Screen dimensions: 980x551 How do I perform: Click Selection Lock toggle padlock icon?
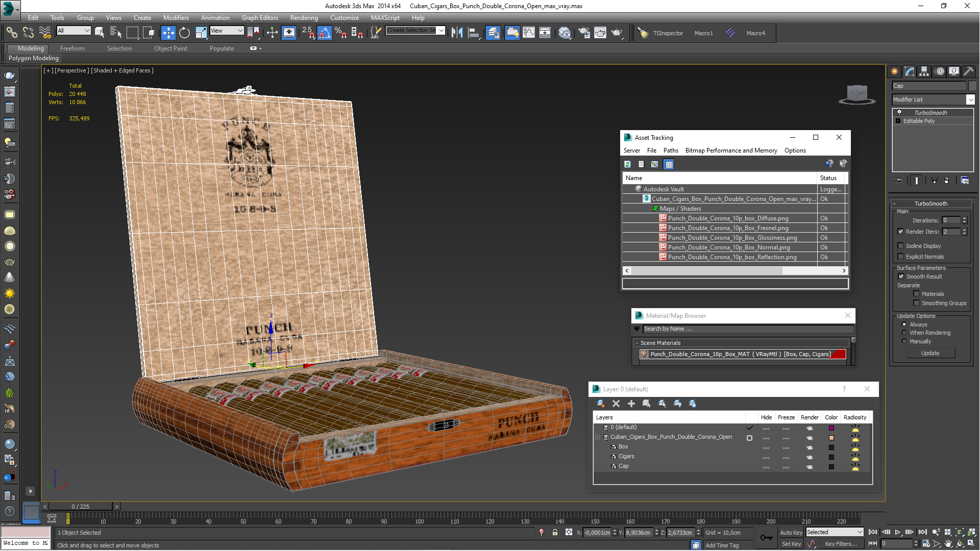coord(555,533)
